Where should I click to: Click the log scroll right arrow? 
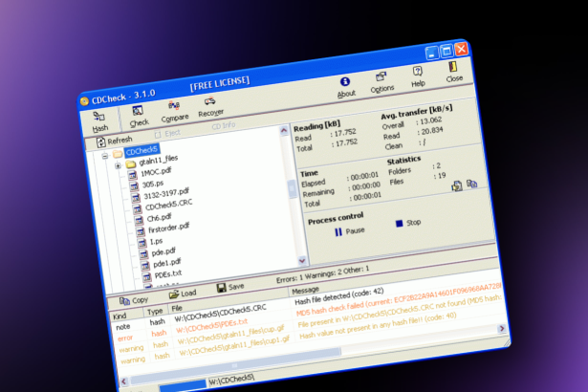502,329
